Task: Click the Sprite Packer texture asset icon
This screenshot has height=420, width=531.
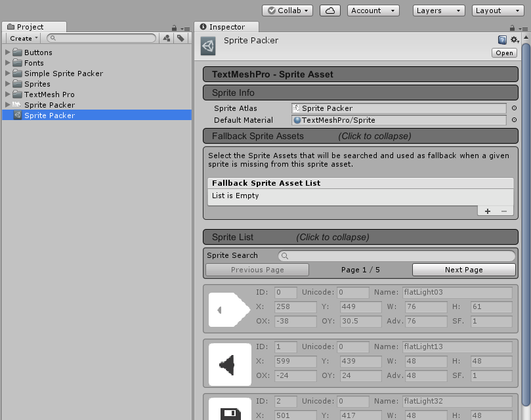Action: [17, 104]
